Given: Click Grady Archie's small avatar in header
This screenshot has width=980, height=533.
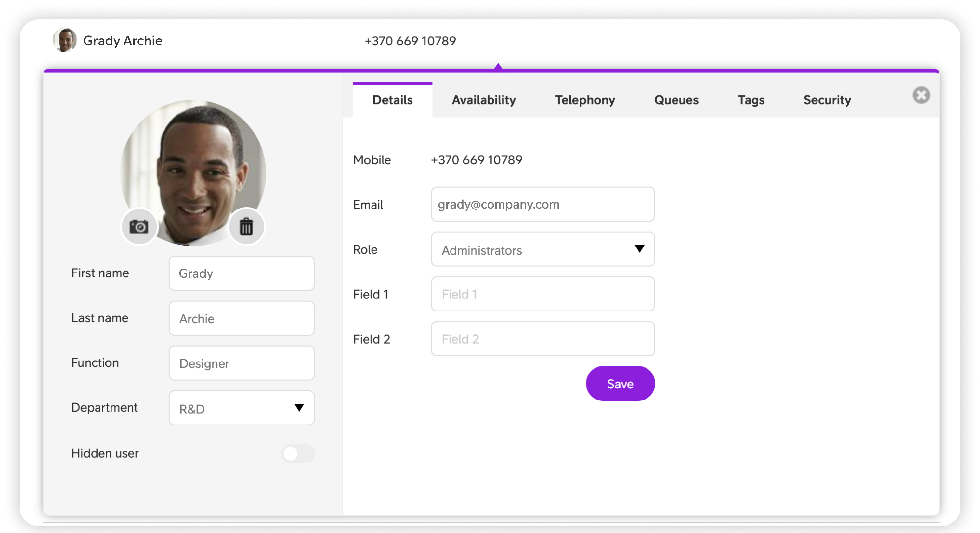Looking at the screenshot, I should 65,40.
